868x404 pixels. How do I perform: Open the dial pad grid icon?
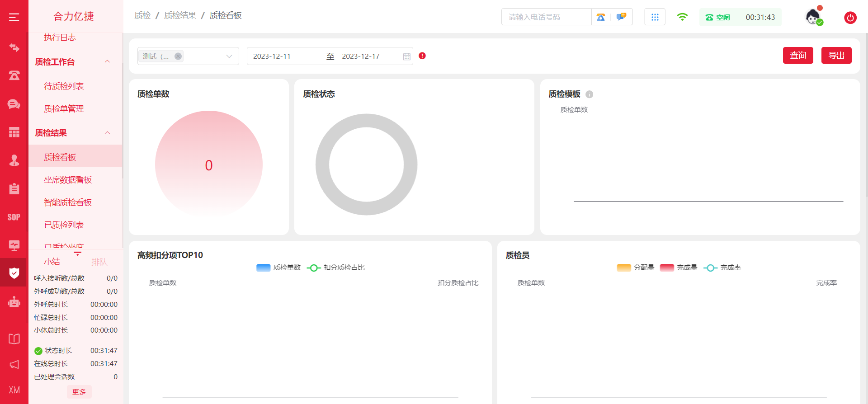tap(655, 17)
